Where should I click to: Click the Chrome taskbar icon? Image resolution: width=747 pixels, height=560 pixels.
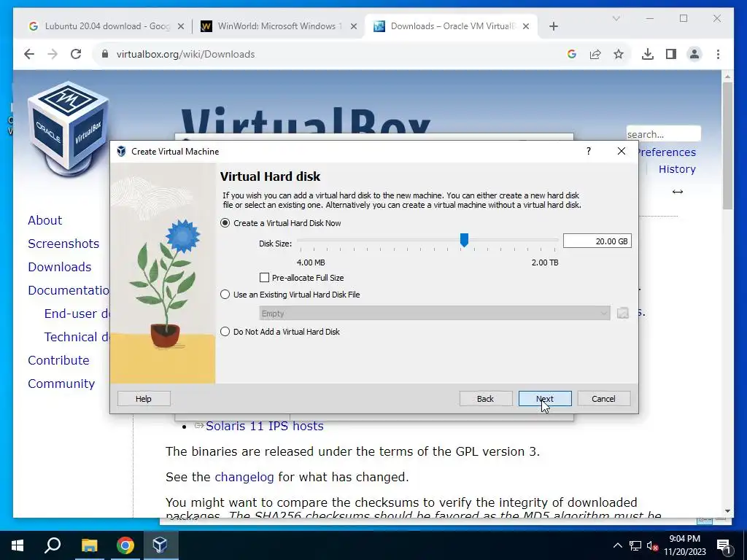(x=125, y=545)
